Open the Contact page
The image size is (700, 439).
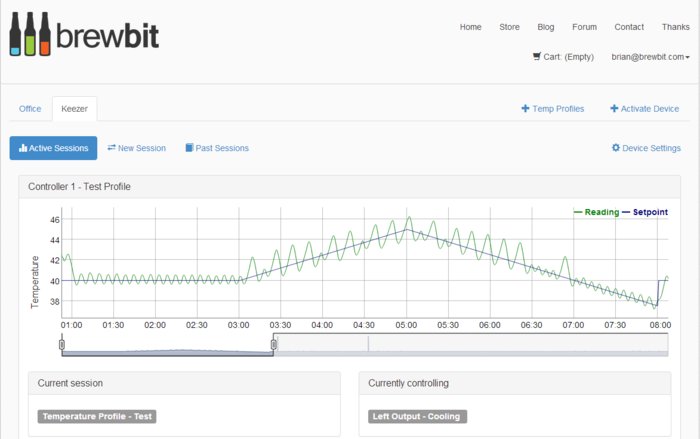(629, 27)
